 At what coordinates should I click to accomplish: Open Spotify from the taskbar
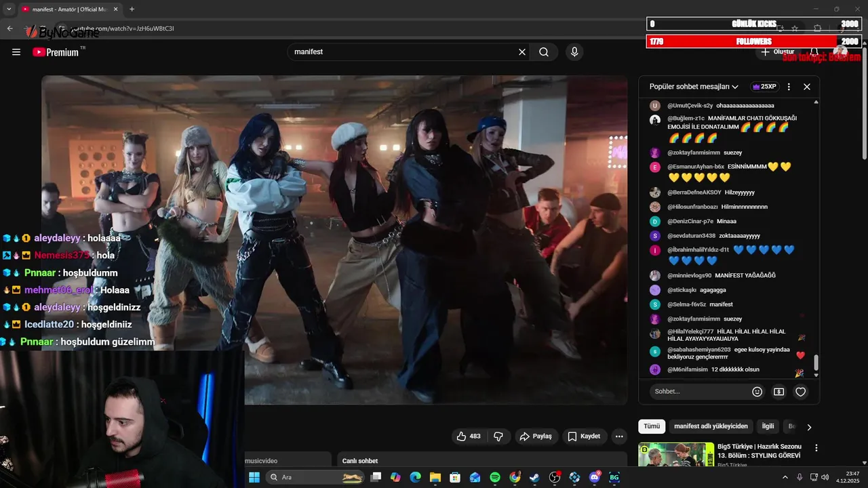coord(495,478)
